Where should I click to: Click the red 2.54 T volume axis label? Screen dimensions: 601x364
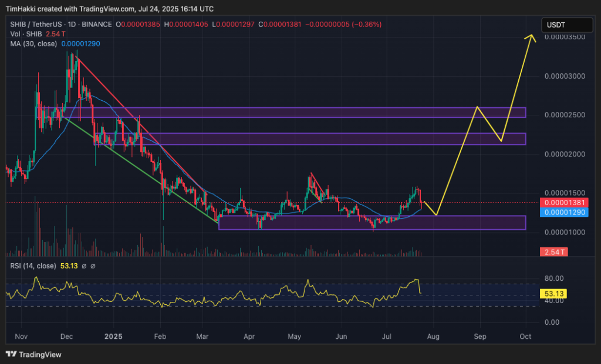coord(553,252)
